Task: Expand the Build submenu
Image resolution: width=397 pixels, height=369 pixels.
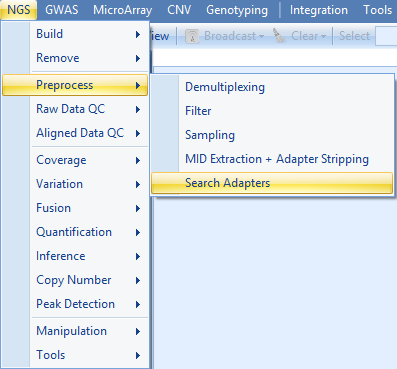Action: [x=75, y=34]
